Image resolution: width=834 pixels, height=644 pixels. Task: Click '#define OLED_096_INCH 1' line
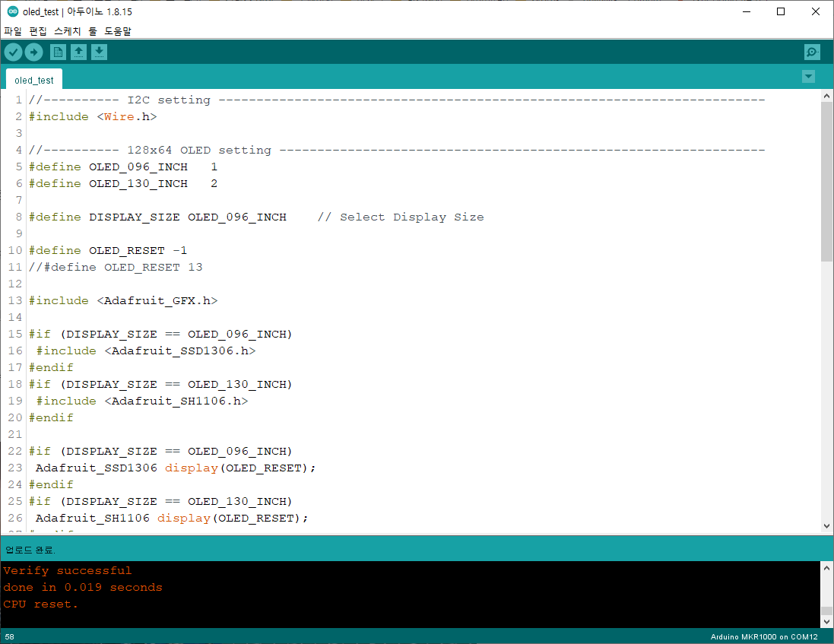(123, 167)
